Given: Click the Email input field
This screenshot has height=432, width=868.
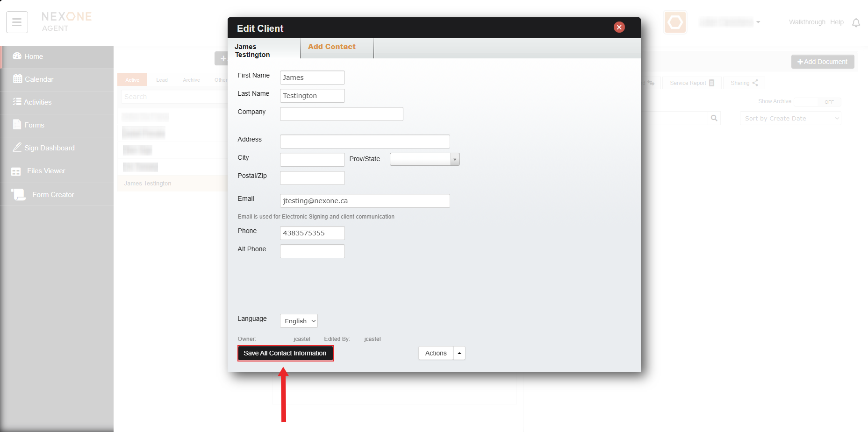Looking at the screenshot, I should (365, 201).
